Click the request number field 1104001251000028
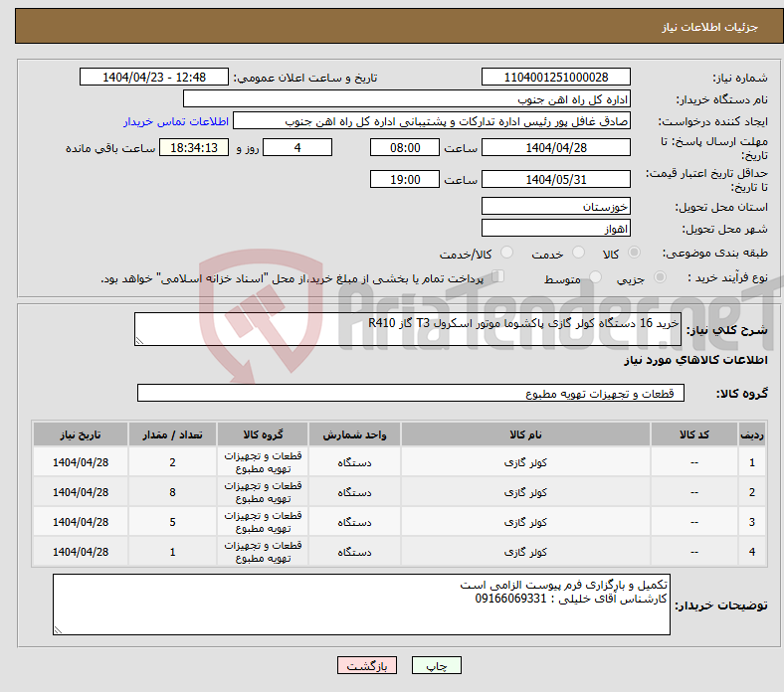 coord(555,77)
